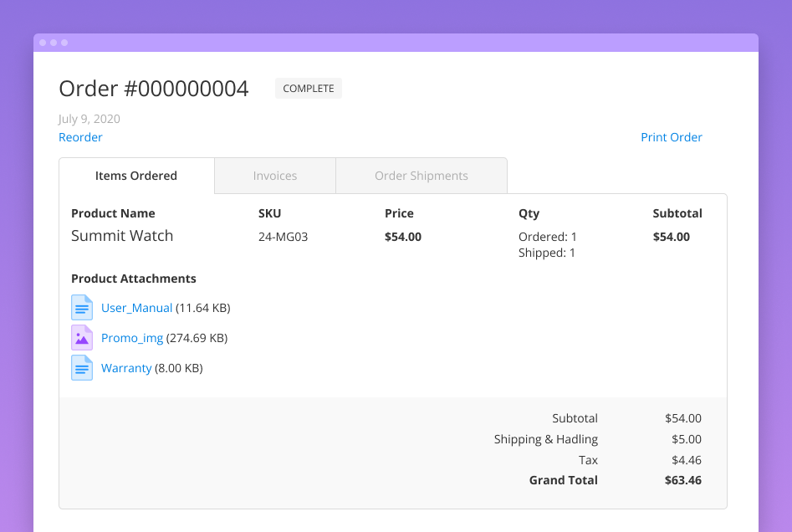Click the Order #000000004 heading
Screen dimensions: 792x532
(x=153, y=88)
